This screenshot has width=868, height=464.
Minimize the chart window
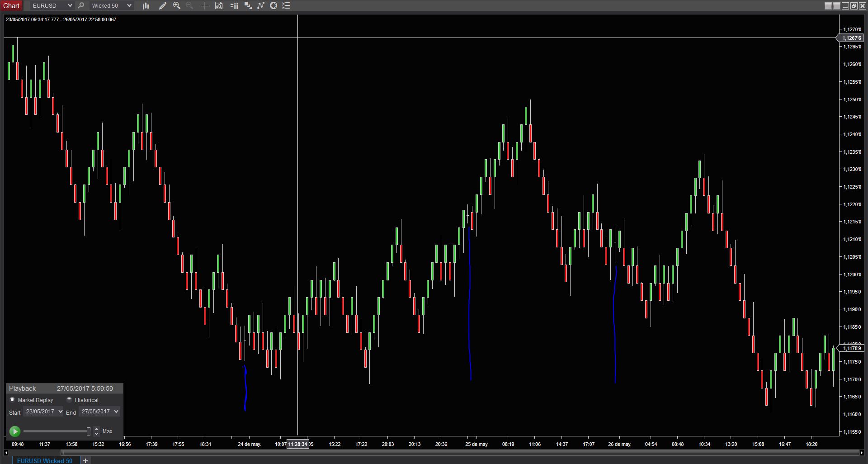pos(845,6)
